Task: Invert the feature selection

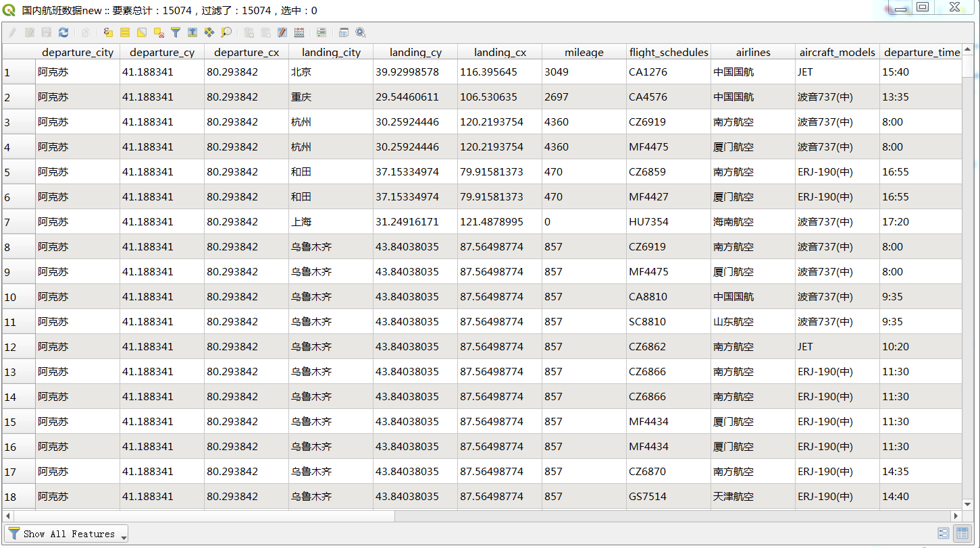Action: point(142,32)
